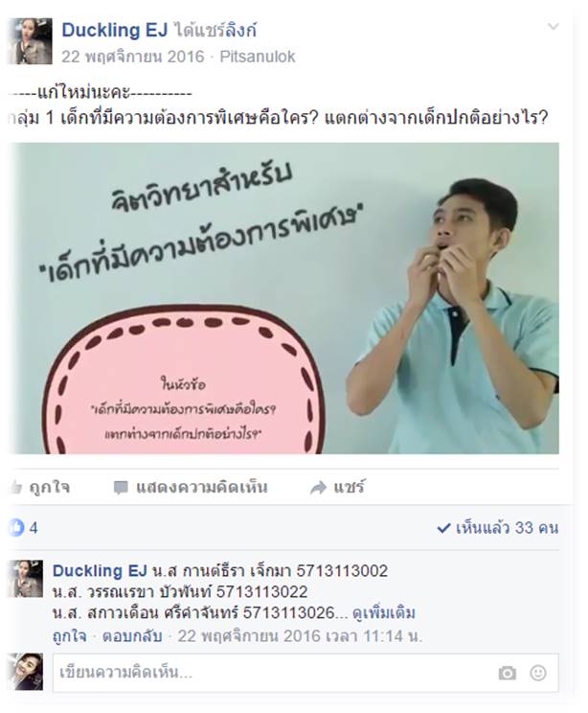The width and height of the screenshot is (588, 713).
Task: Open the emoji smiley picker
Action: (538, 673)
